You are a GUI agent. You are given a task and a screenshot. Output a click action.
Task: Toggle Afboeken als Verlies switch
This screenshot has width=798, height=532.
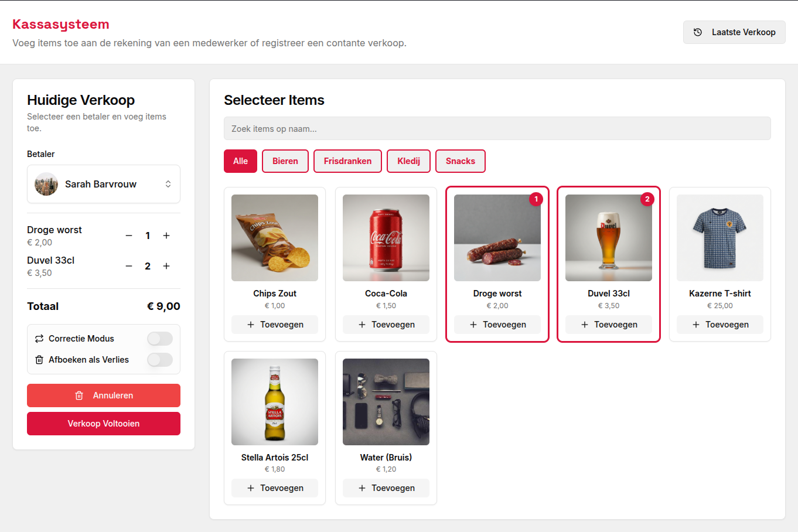[160, 360]
